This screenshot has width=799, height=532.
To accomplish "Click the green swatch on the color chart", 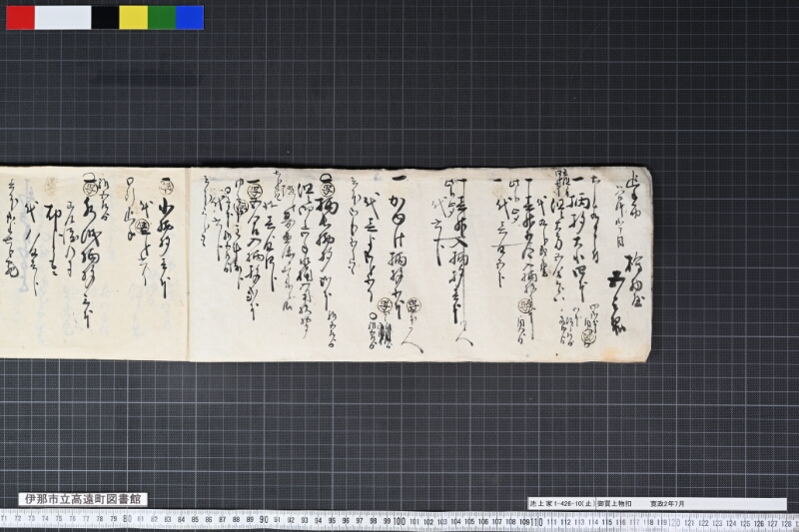I will (162, 18).
